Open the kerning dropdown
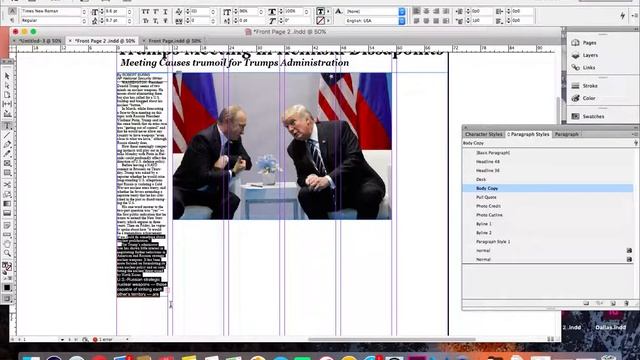This screenshot has height=360, width=640. point(213,11)
